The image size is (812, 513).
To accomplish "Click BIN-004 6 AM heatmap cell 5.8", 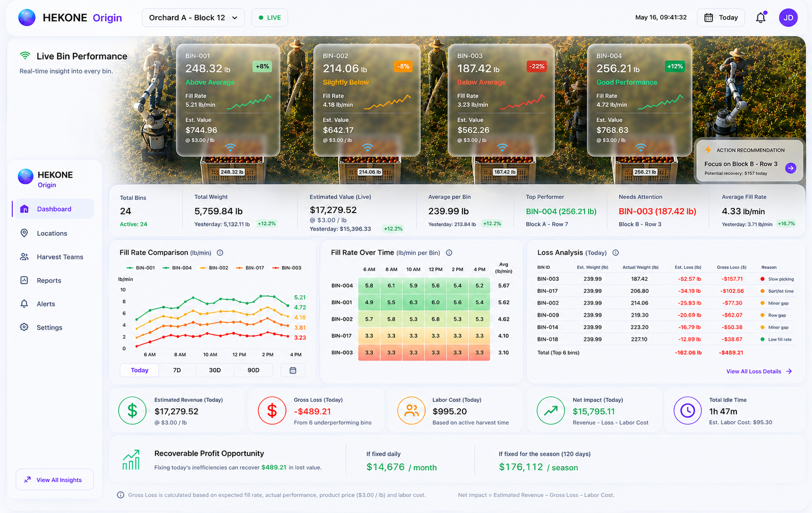I will [369, 285].
